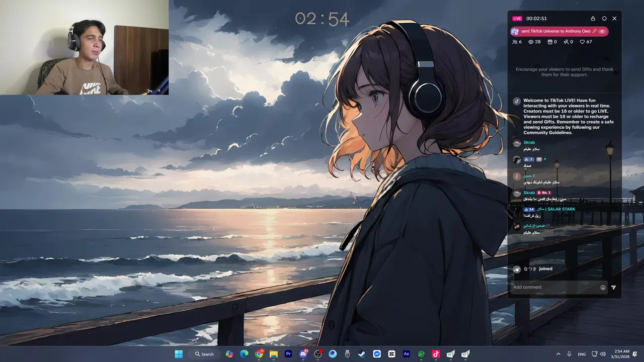644x362 pixels.
Task: Open Discord from the taskbar
Action: tap(303, 354)
